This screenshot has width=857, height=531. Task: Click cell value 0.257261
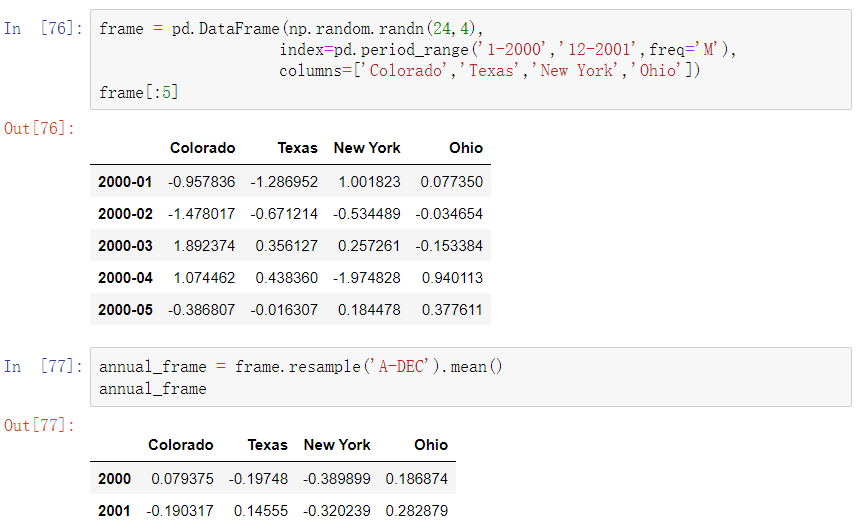pos(369,246)
